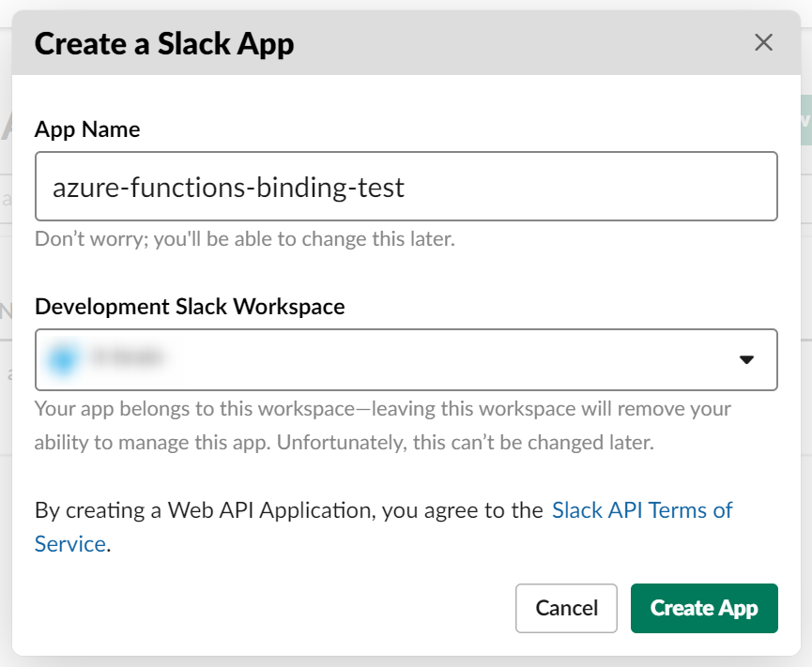Image resolution: width=812 pixels, height=667 pixels.
Task: Click the blurred workspace avatar icon
Action: [x=63, y=358]
